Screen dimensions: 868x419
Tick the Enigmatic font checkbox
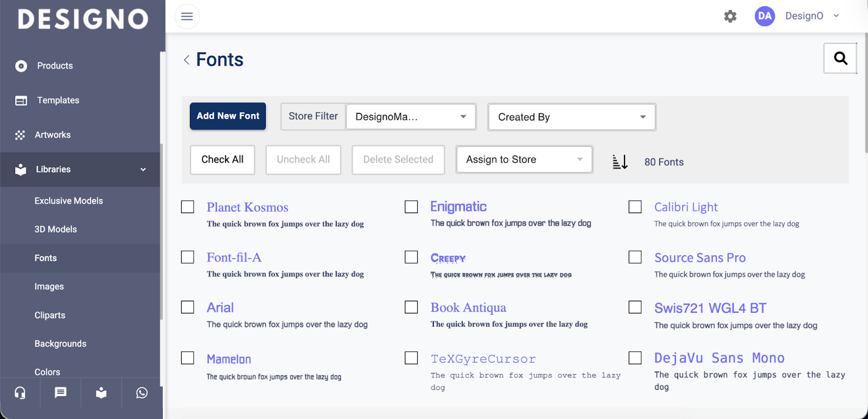[411, 207]
